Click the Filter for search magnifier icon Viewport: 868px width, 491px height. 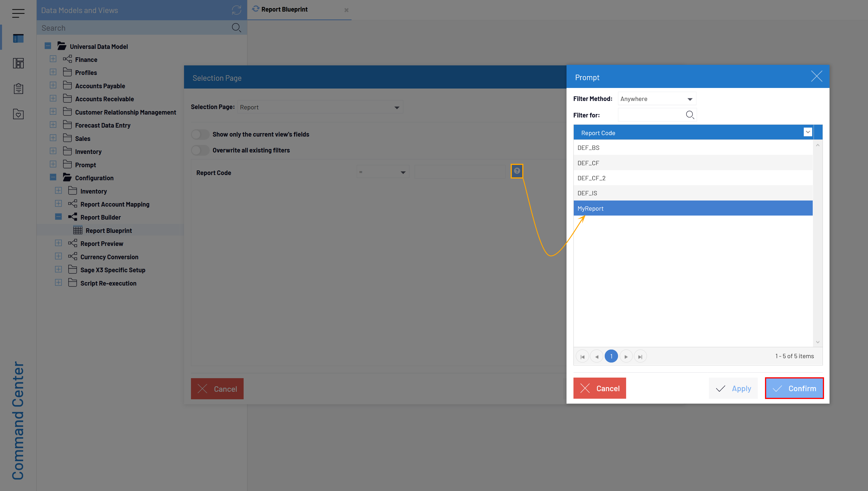690,115
